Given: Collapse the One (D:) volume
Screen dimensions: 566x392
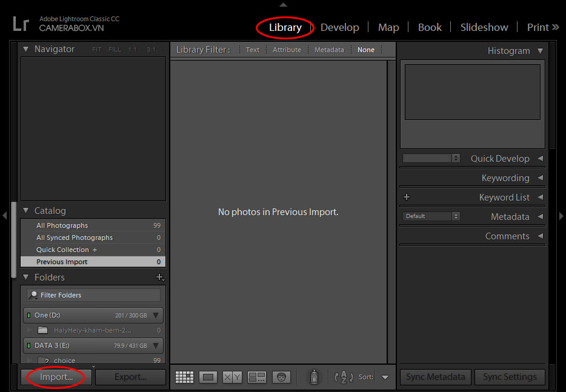Looking at the screenshot, I should [x=156, y=315].
